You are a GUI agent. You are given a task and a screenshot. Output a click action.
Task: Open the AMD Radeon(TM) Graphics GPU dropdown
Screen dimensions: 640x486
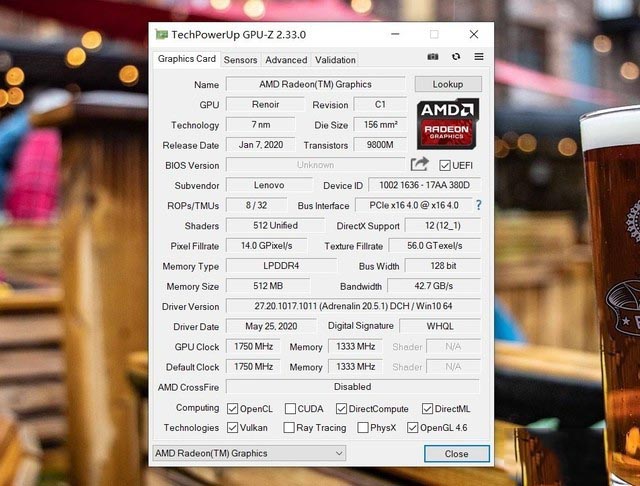[x=249, y=453]
